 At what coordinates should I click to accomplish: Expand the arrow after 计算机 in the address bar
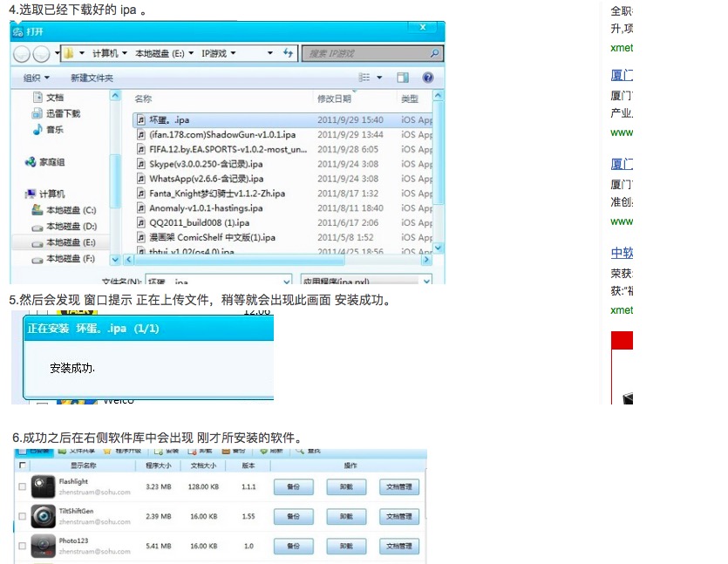click(x=125, y=53)
